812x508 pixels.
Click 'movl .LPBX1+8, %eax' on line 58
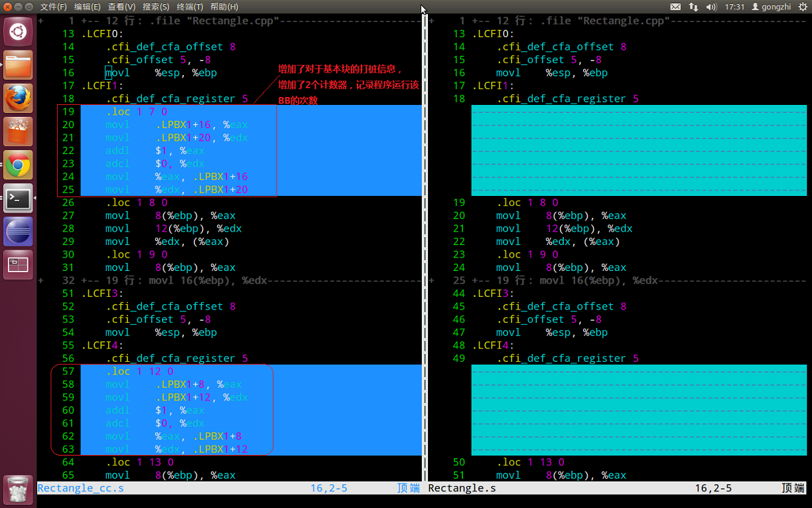(x=173, y=384)
